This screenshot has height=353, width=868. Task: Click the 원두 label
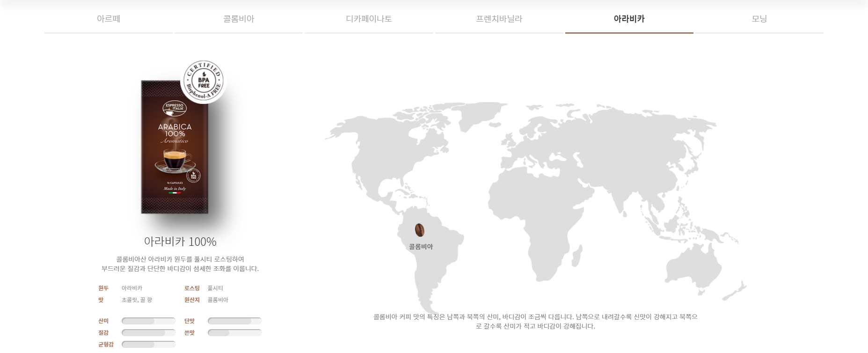pyautogui.click(x=103, y=288)
